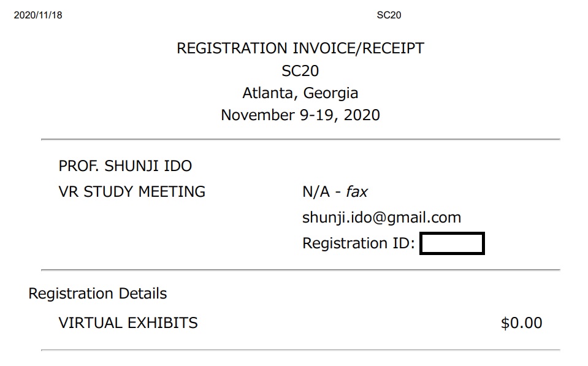Click the divider line below VIRTUAL EXHIBITS
Viewport: 588px width, 366px height.
(x=300, y=350)
